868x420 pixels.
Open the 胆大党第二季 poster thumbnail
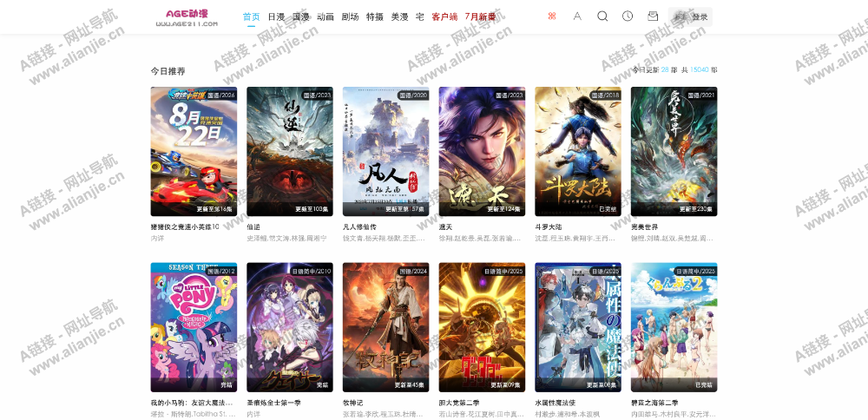click(x=482, y=327)
